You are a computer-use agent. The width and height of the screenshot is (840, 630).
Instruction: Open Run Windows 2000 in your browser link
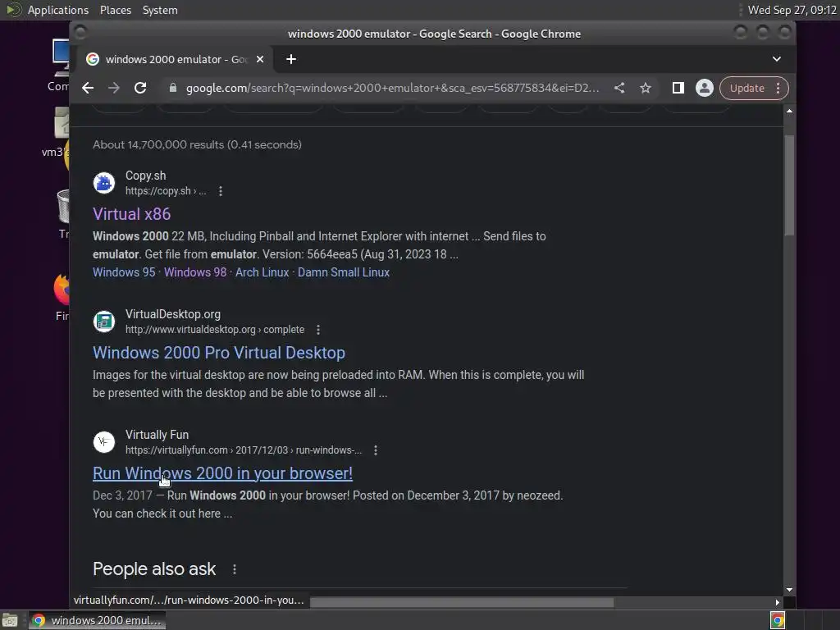[223, 473]
